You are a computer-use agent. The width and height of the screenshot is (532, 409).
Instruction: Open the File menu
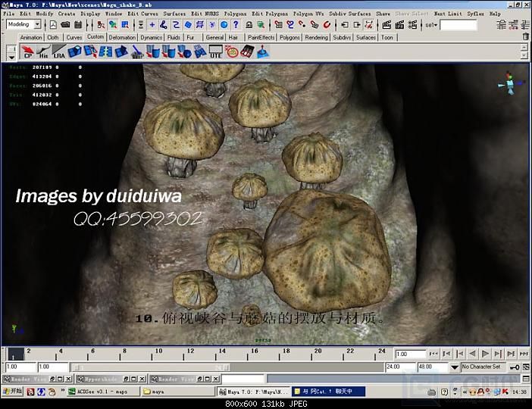(x=9, y=14)
